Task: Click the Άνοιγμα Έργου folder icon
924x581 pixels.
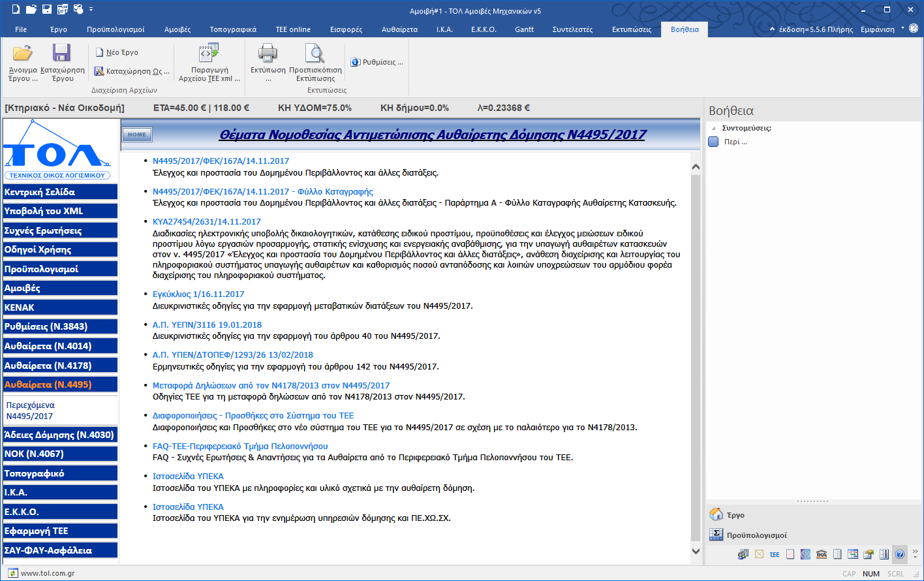Action: 23,54
